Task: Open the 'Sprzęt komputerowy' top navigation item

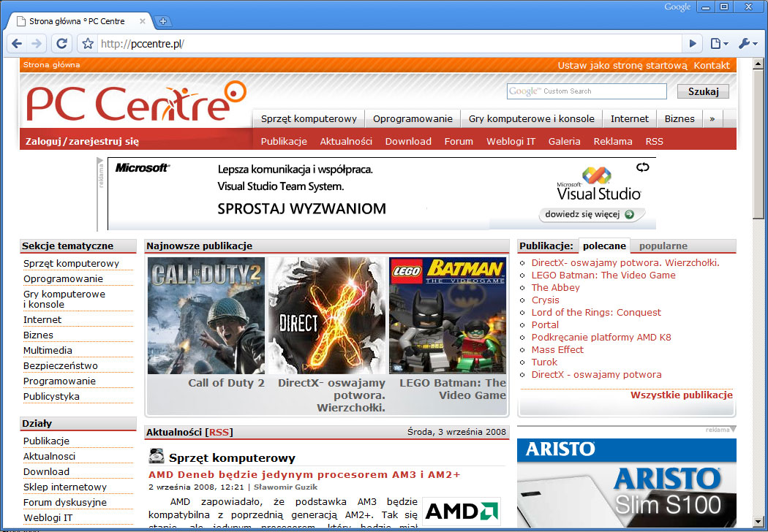Action: pyautogui.click(x=309, y=118)
